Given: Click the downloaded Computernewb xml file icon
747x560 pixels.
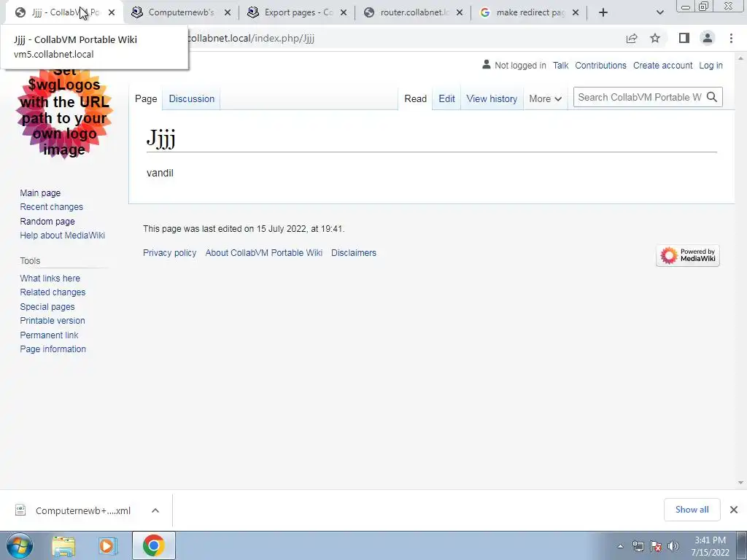Looking at the screenshot, I should [x=20, y=510].
